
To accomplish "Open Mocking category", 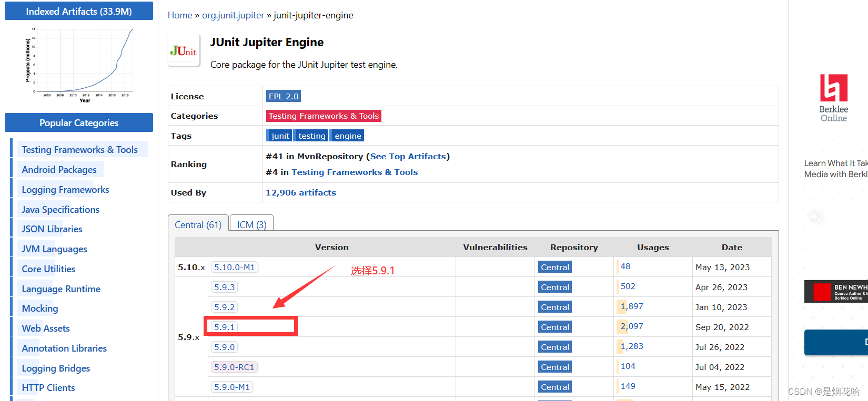I will (x=40, y=309).
